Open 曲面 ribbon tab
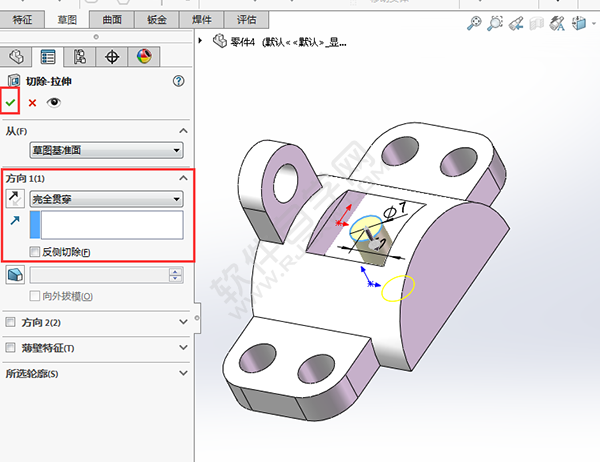 tap(112, 20)
